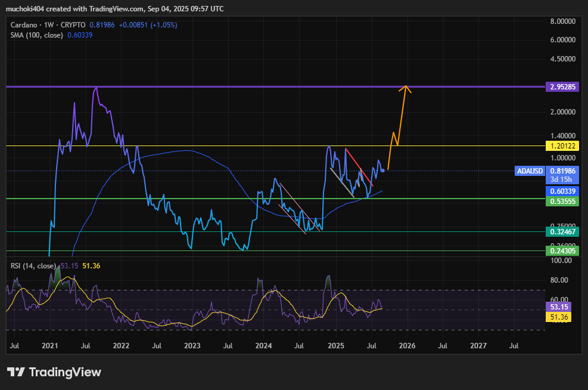Select the 0.60339 SMA price label

click(562, 191)
